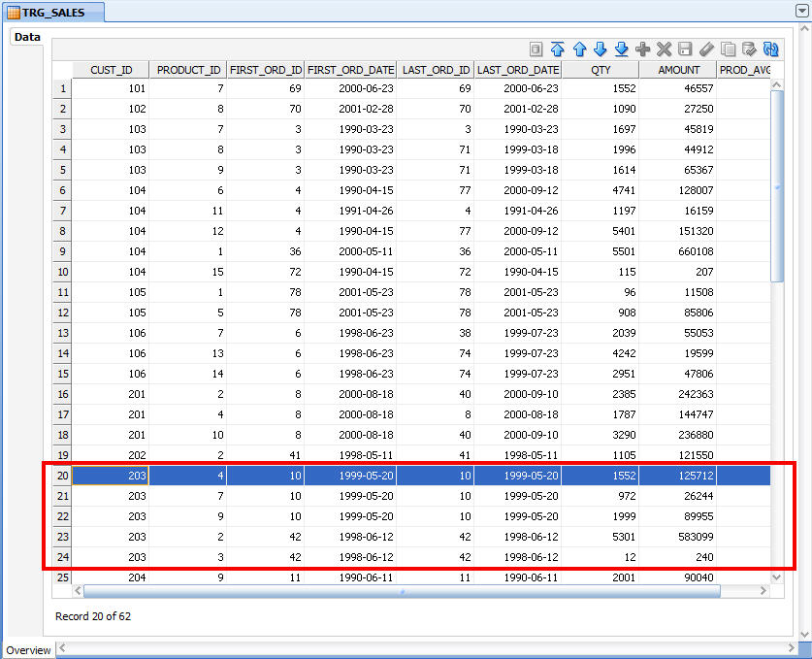Delete the selected row with X icon

pyautogui.click(x=664, y=49)
